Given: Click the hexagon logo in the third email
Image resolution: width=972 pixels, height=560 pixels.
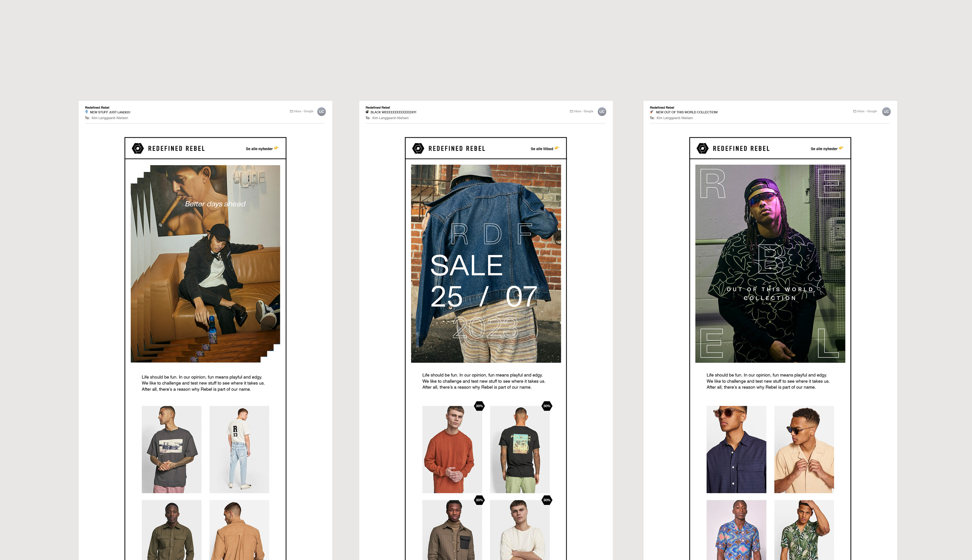Looking at the screenshot, I should click(x=702, y=148).
